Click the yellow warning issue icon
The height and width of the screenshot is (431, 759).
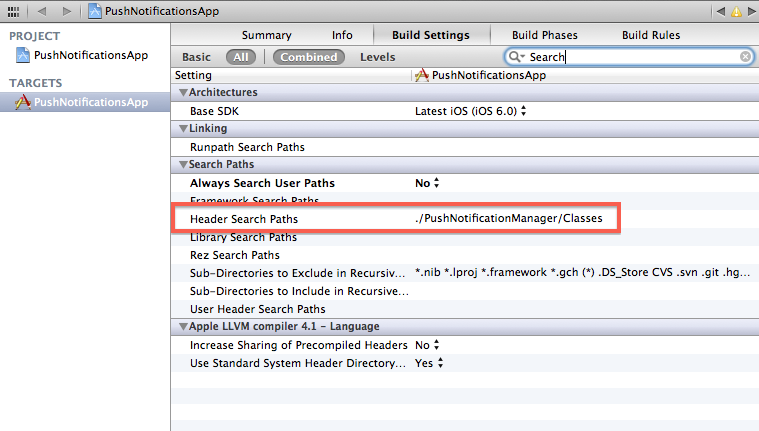pyautogui.click(x=736, y=11)
